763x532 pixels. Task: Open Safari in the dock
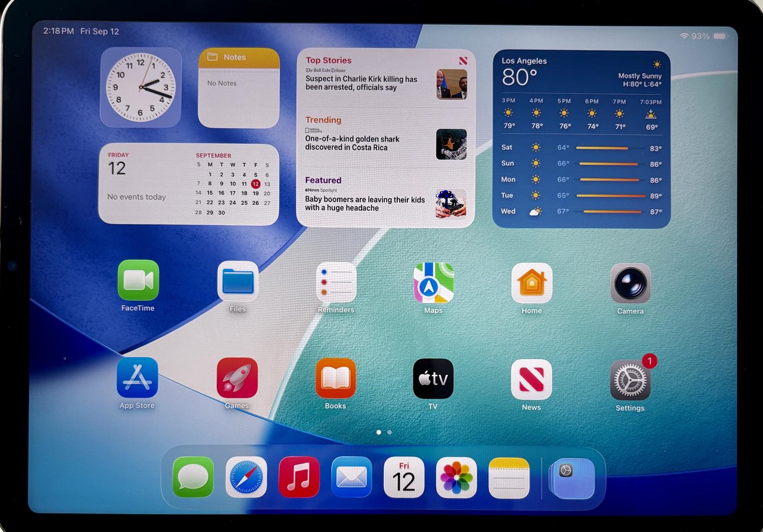(246, 477)
